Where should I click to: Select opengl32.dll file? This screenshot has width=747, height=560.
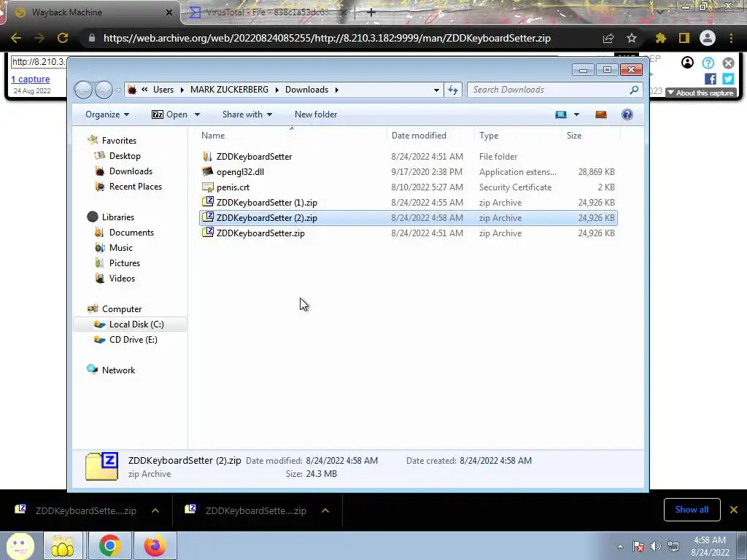[x=240, y=172]
